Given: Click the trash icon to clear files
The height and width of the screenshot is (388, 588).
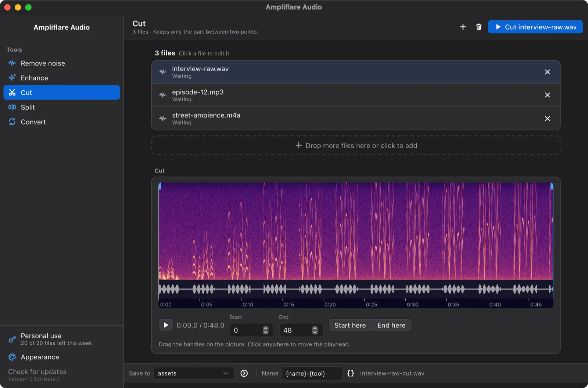Looking at the screenshot, I should (478, 27).
